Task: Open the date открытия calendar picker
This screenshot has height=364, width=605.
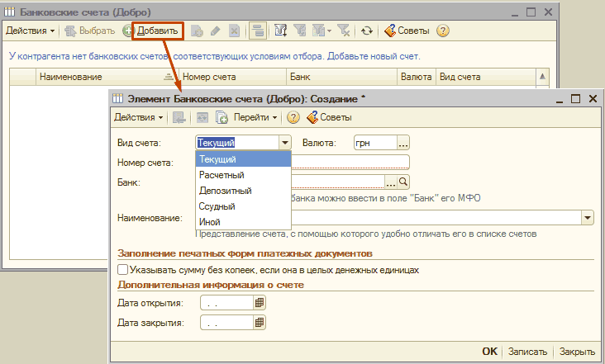Action: [x=260, y=303]
